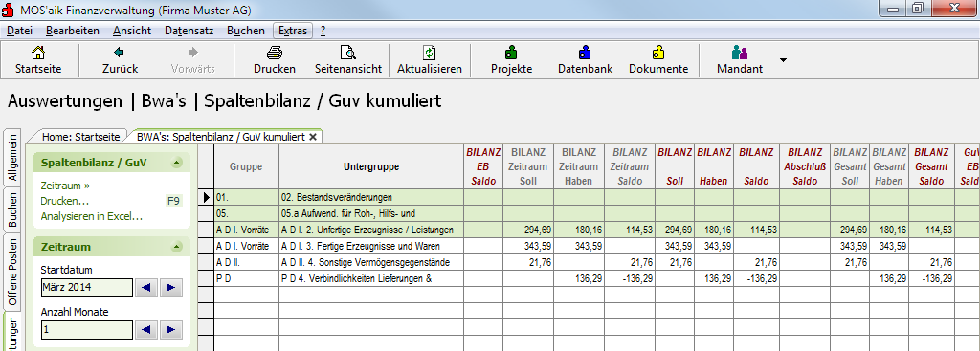Screen dimensions: 980x351
Task: Decrease Anzahl Monate value
Action: [x=146, y=330]
